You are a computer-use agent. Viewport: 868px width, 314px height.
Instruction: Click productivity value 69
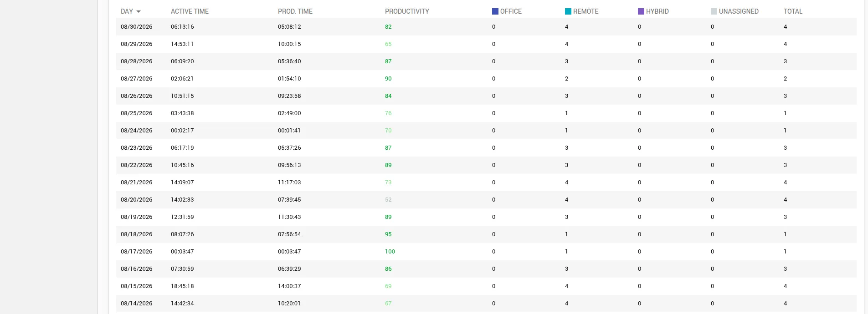click(x=388, y=286)
